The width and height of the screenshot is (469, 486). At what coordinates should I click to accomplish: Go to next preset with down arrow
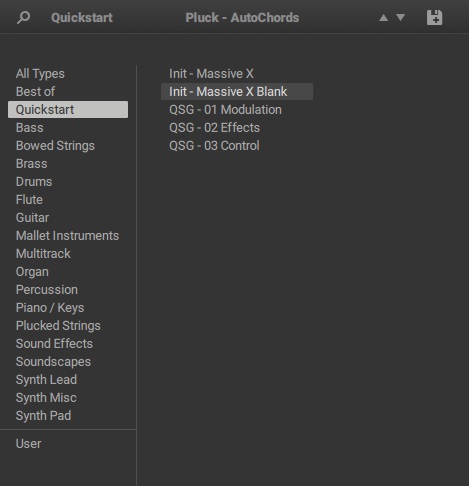click(400, 17)
